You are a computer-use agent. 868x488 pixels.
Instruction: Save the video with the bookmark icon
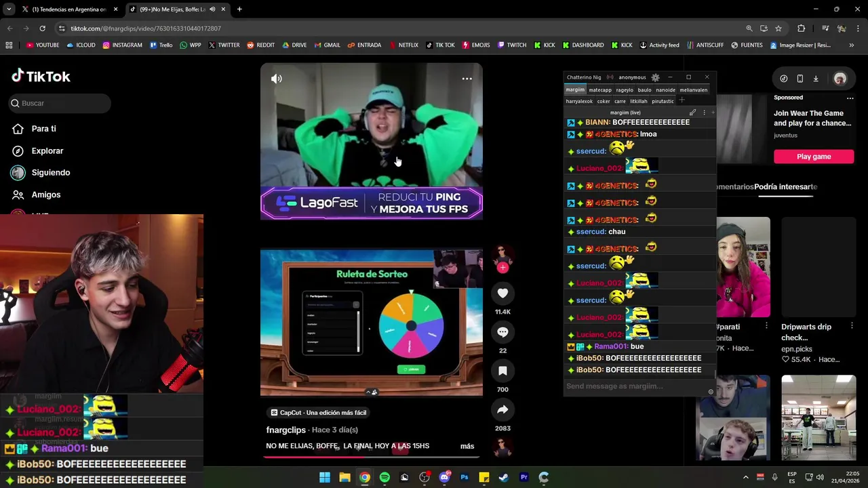tap(502, 371)
